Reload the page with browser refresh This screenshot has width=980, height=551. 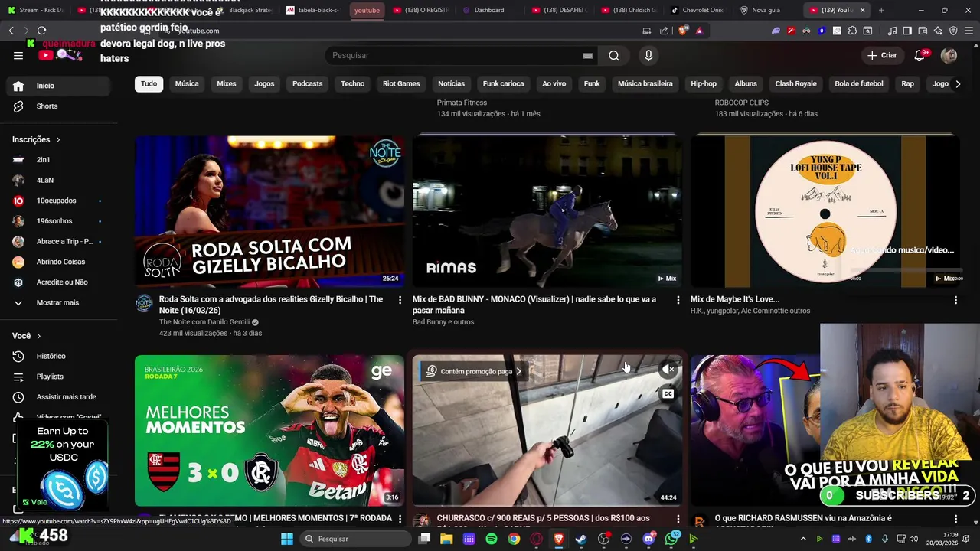coord(41,31)
